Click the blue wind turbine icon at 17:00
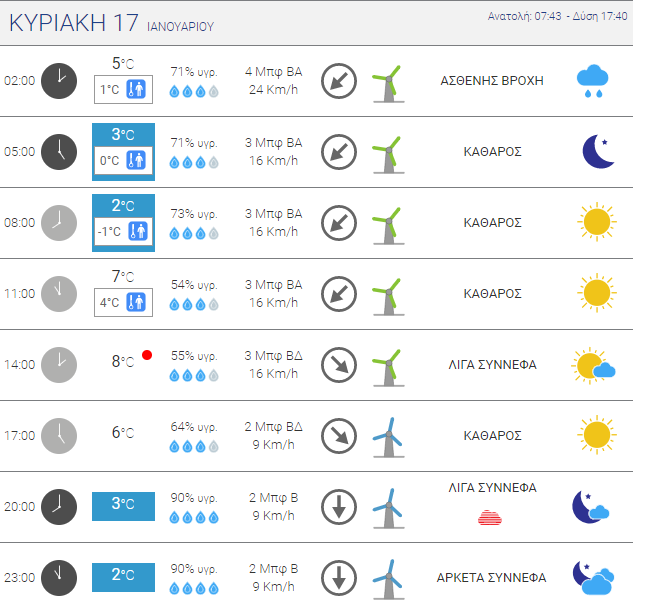The height and width of the screenshot is (613, 656). coord(388,437)
